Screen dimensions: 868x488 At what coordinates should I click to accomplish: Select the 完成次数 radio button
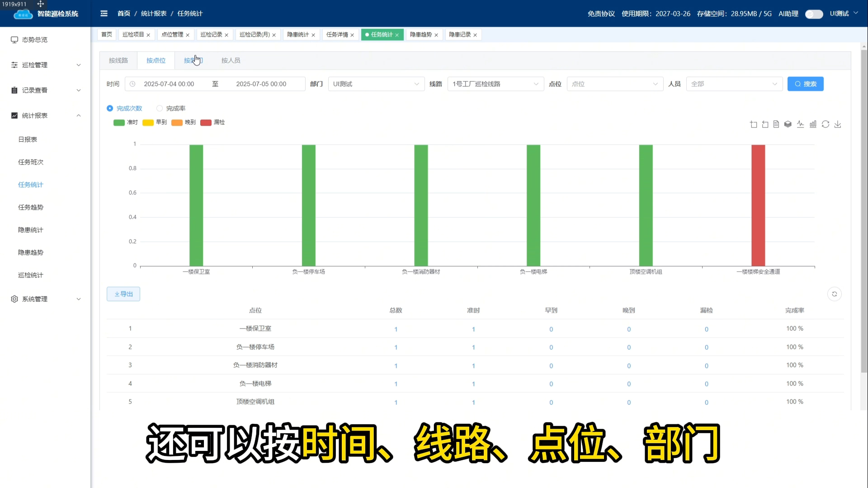pos(110,108)
